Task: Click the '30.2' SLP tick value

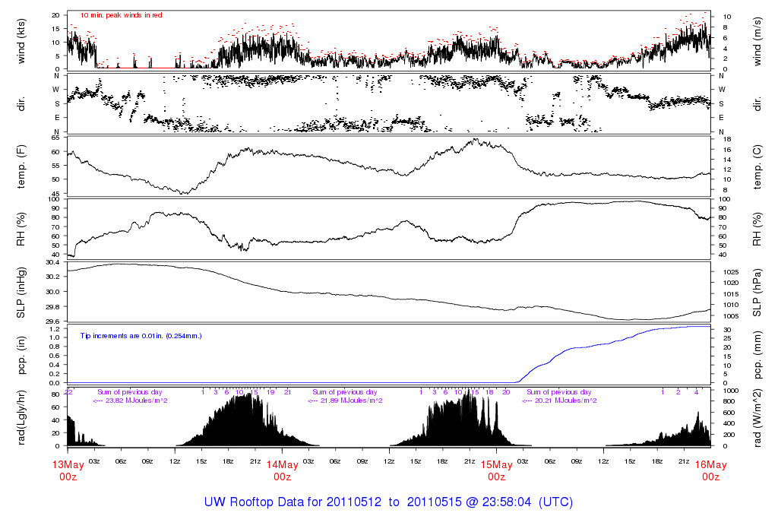Action: pyautogui.click(x=52, y=277)
